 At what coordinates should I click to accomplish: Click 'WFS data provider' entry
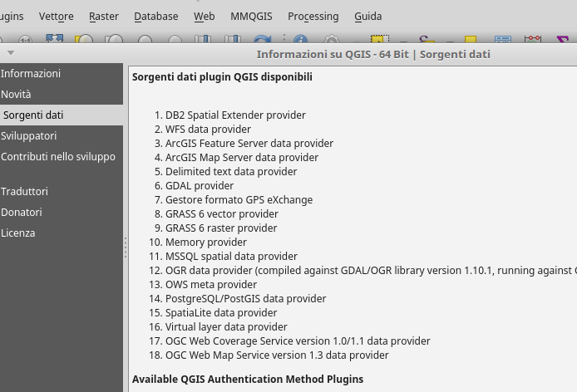click(208, 129)
